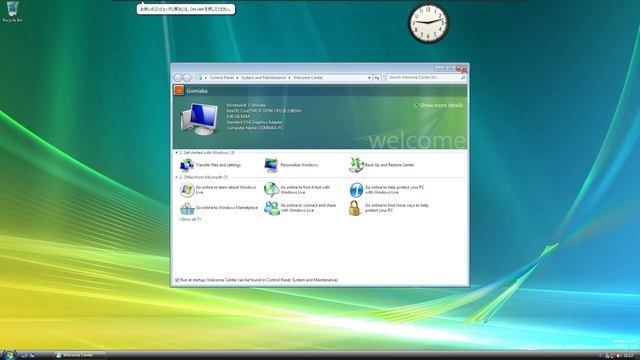Viewport: 640px width, 360px height.
Task: Open the Personalize Windows icon
Action: pyautogui.click(x=271, y=165)
